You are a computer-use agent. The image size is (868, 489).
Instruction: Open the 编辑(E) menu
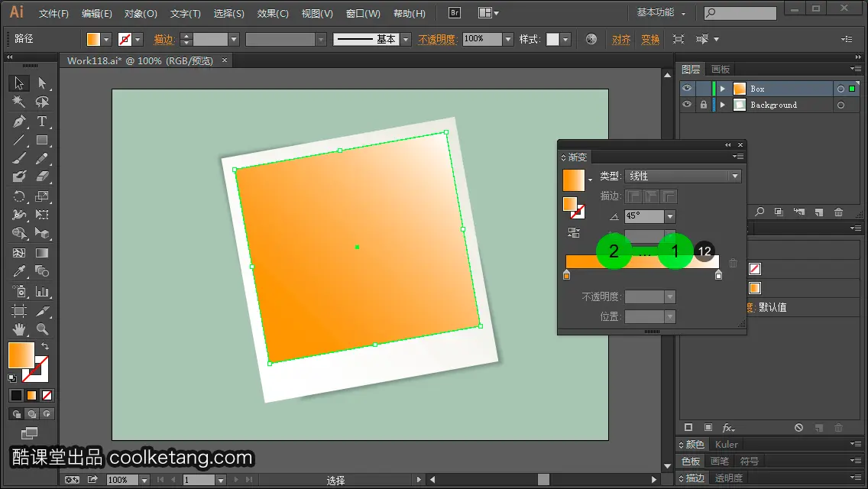click(x=97, y=13)
